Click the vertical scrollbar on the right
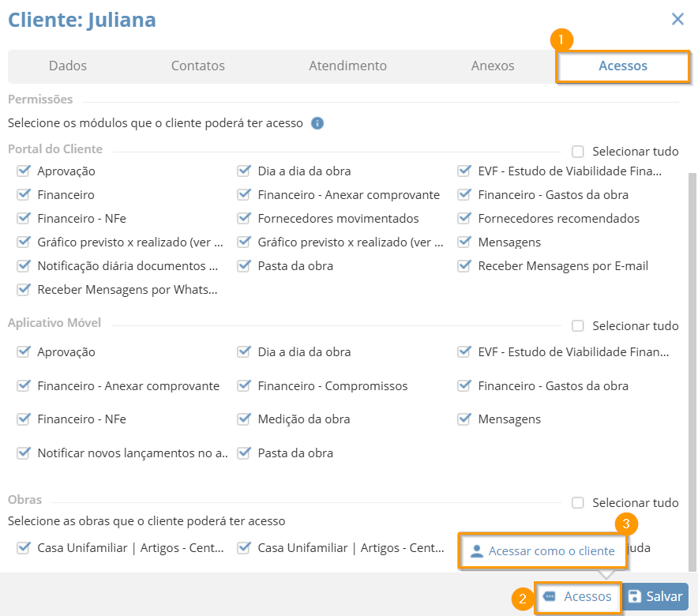The image size is (698, 616). click(692, 372)
